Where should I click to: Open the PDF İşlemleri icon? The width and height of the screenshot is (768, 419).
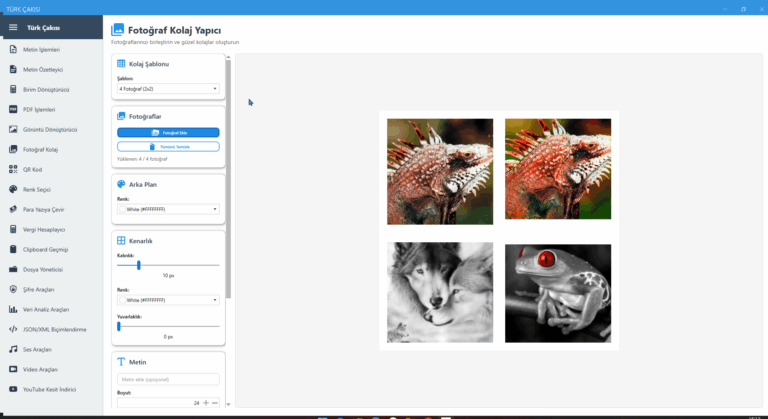point(13,109)
